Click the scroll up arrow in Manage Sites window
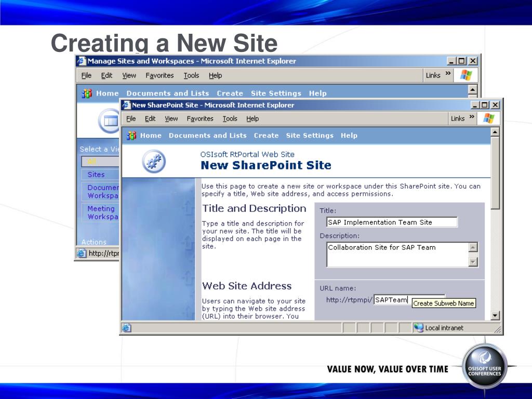Image resolution: width=532 pixels, height=399 pixels. coord(473,89)
